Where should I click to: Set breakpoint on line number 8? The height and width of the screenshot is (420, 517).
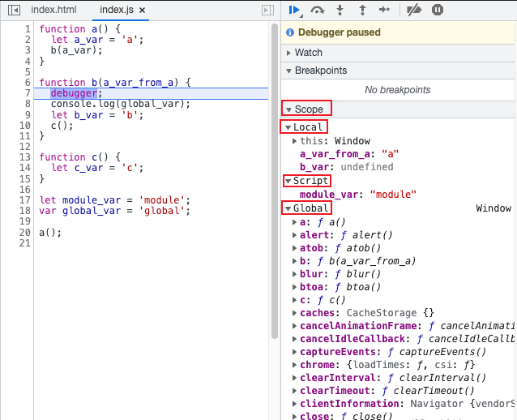28,104
